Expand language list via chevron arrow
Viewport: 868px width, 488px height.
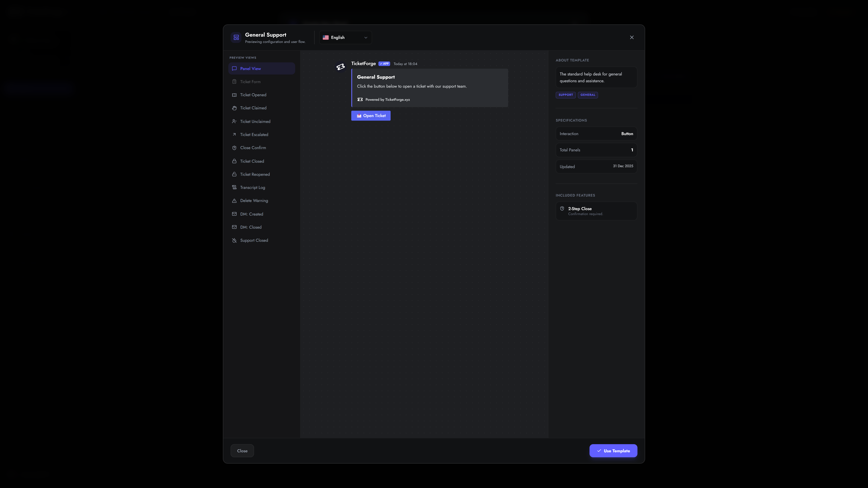tap(366, 37)
